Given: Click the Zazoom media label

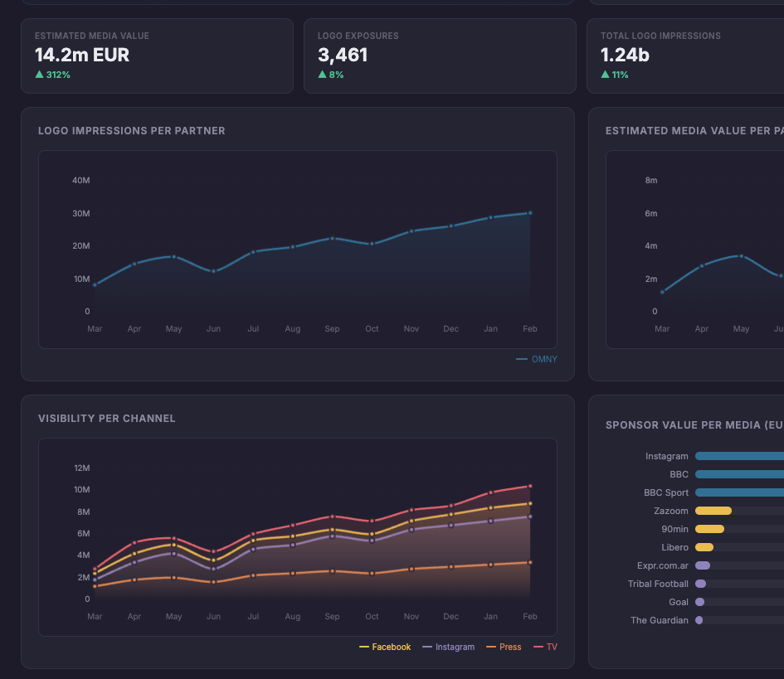Looking at the screenshot, I should click(670, 511).
